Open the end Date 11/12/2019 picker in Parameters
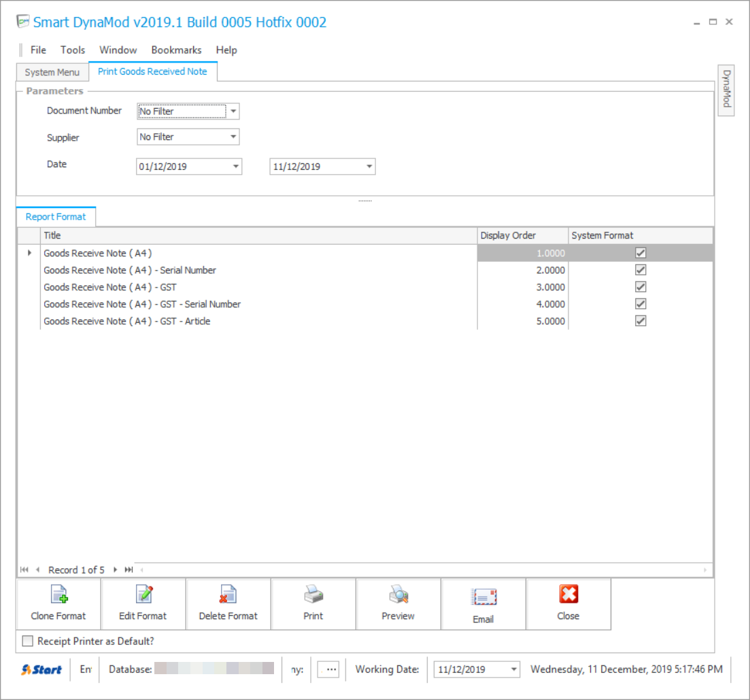The width and height of the screenshot is (750, 700). point(369,167)
